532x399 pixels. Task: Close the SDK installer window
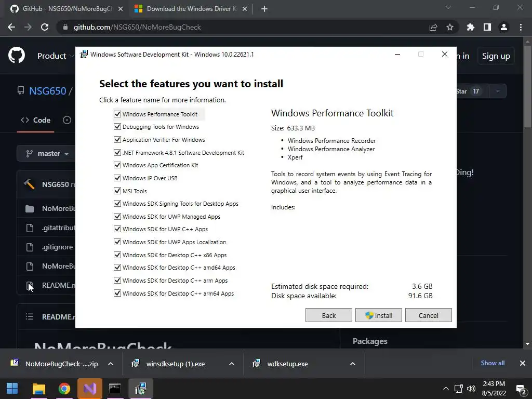click(445, 54)
